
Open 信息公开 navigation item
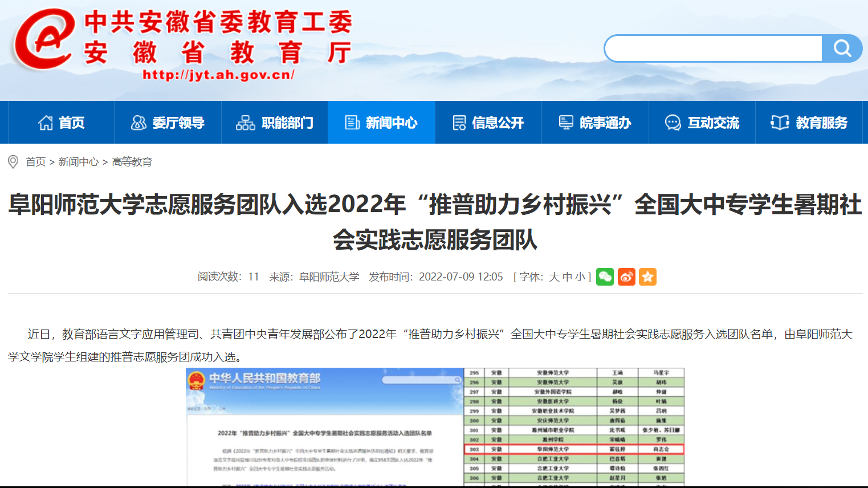coord(488,123)
